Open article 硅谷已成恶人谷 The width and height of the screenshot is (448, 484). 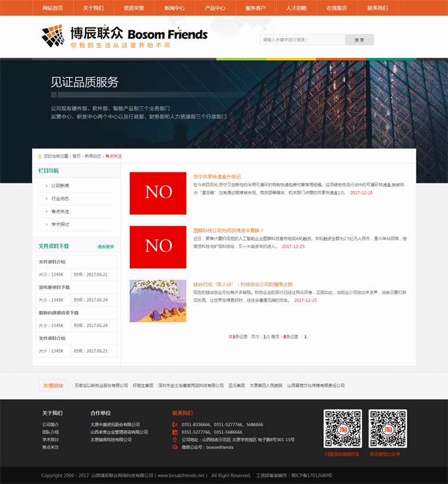pos(243,284)
